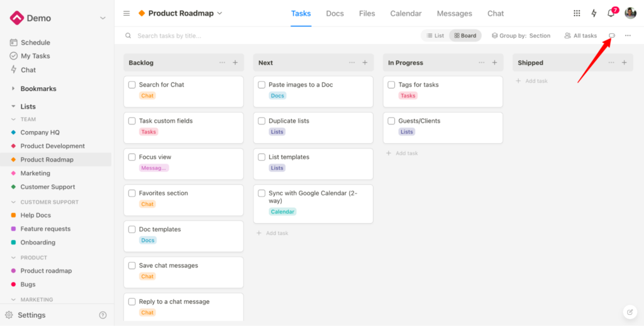The width and height of the screenshot is (644, 326).
Task: Click the lightning bolt icon in top bar
Action: tap(594, 13)
